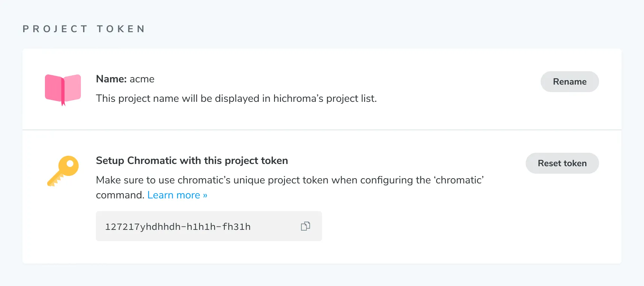This screenshot has width=644, height=286.
Task: Click the Name: label
Action: 111,79
